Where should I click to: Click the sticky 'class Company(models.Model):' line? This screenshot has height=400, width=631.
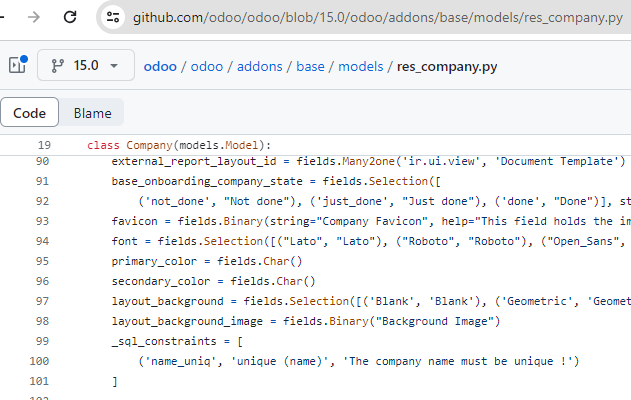click(x=179, y=145)
